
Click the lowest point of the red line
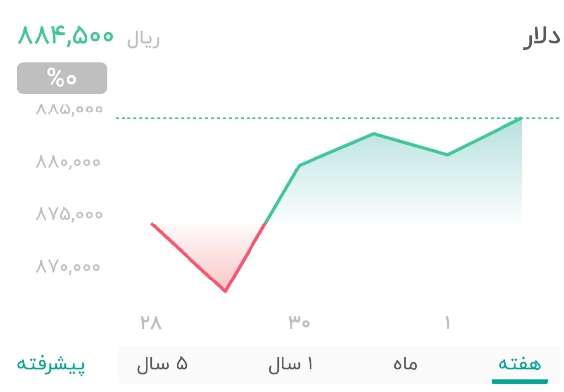[226, 291]
